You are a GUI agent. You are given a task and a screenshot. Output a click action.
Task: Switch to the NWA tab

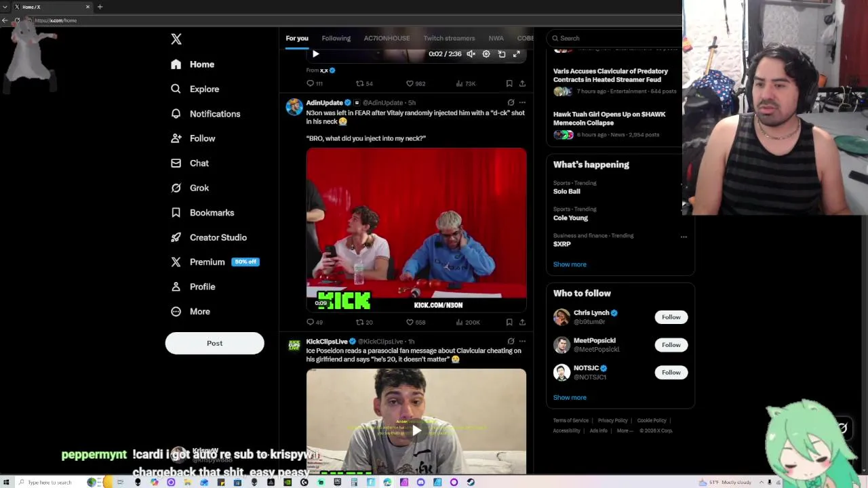496,38
